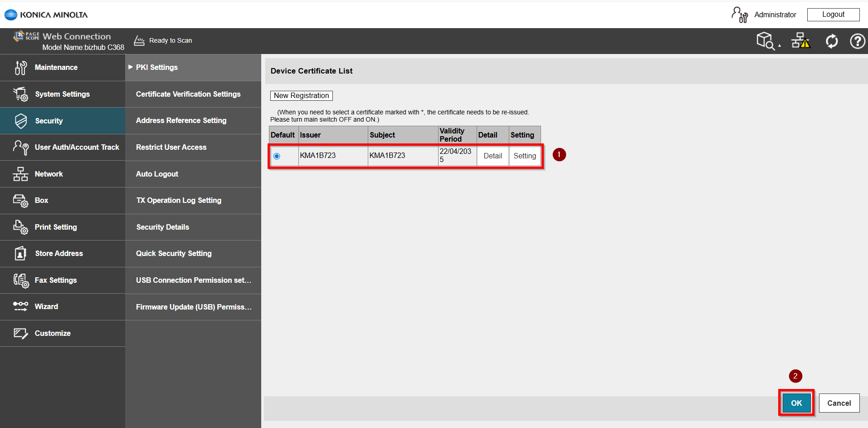
Task: Open Detail for the KMA1B723 certificate
Action: click(493, 156)
